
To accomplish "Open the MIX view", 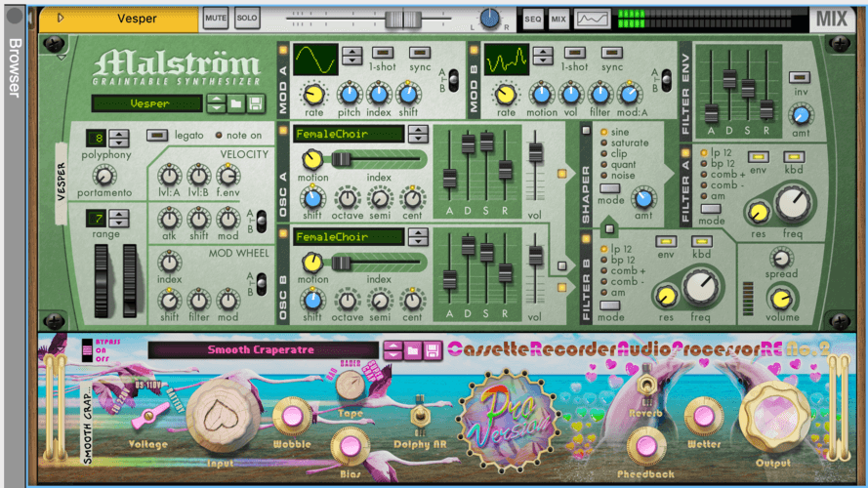I will click(558, 19).
